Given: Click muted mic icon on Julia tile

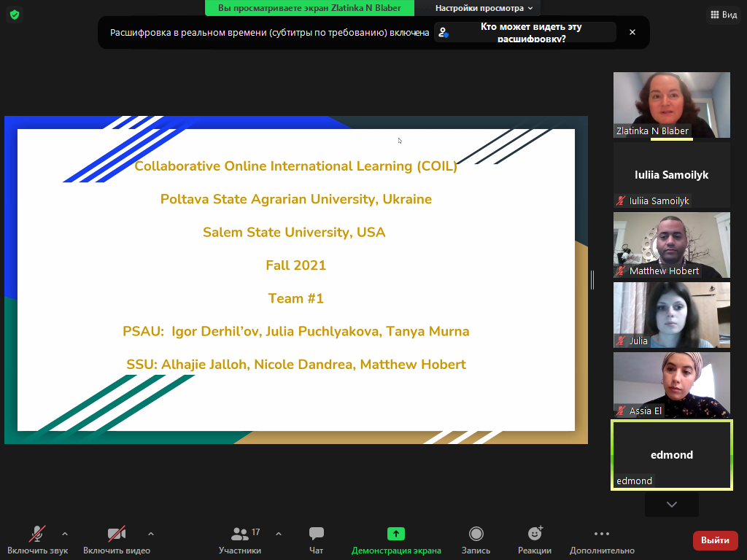Looking at the screenshot, I should coord(620,341).
